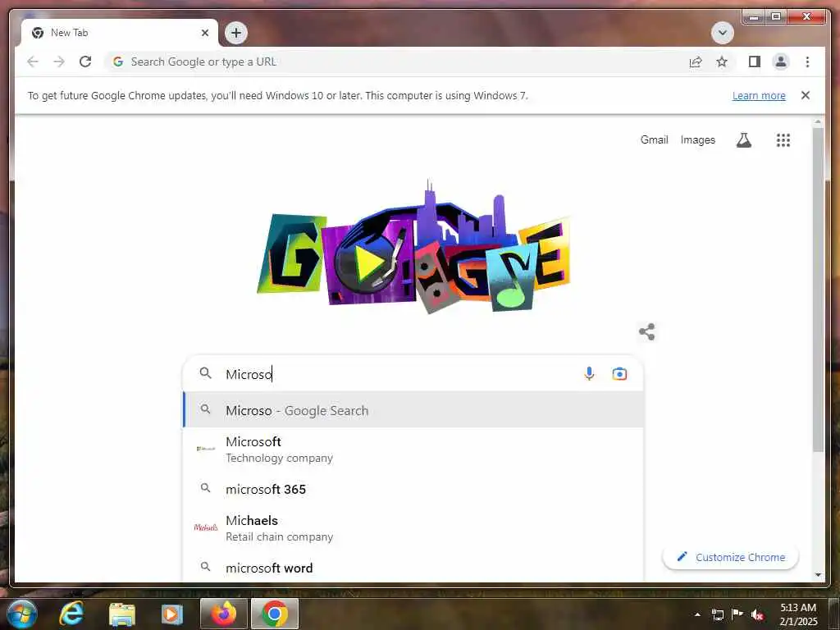
Task: Reload the page with the refresh icon
Action: point(85,62)
